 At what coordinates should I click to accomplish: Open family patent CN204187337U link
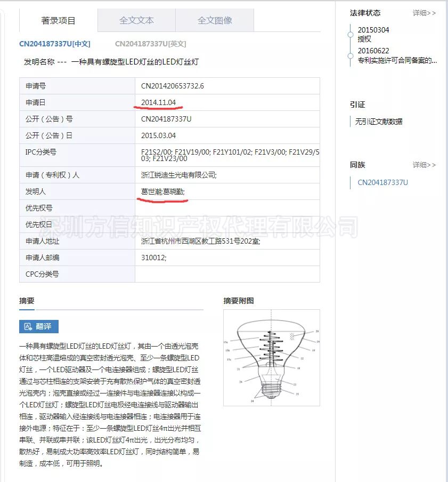click(x=382, y=182)
